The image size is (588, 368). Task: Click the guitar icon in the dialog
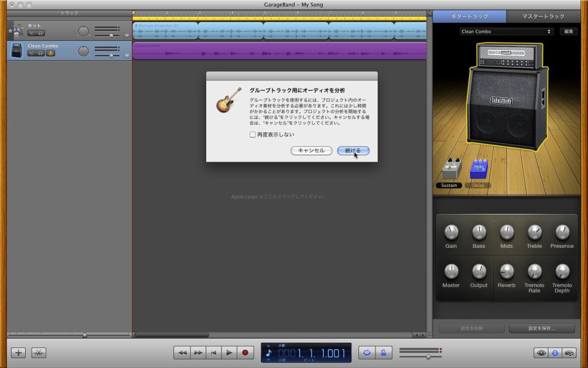click(229, 100)
